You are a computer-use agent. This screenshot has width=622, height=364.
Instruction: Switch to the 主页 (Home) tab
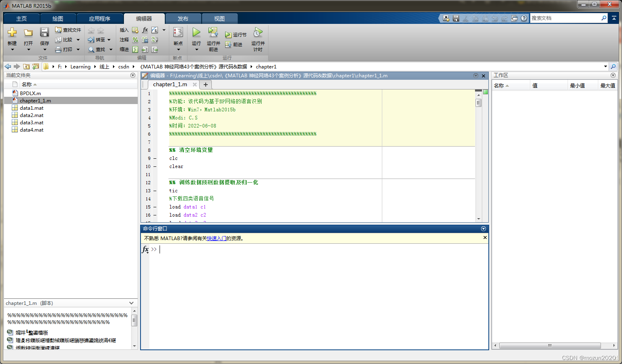click(x=21, y=19)
